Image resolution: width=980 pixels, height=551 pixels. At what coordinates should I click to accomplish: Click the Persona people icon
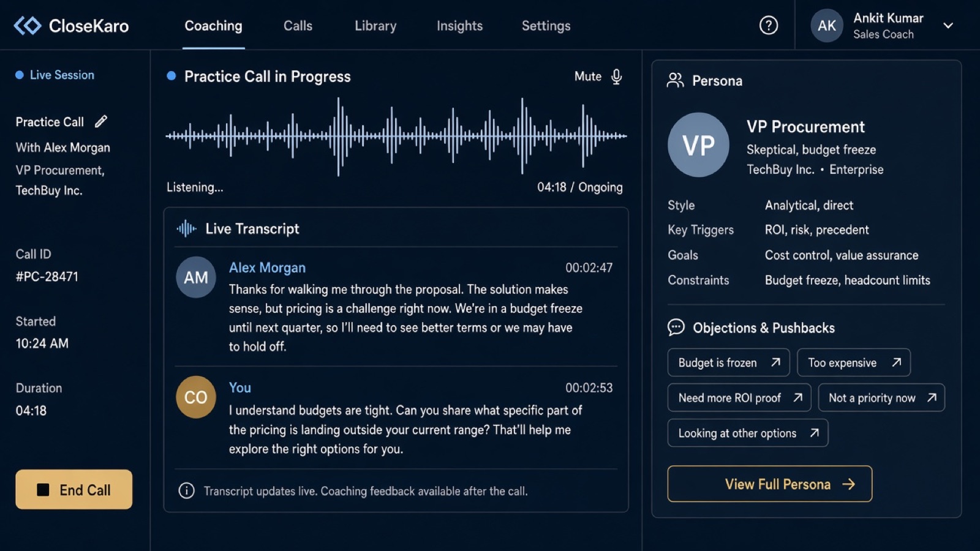[x=675, y=80]
